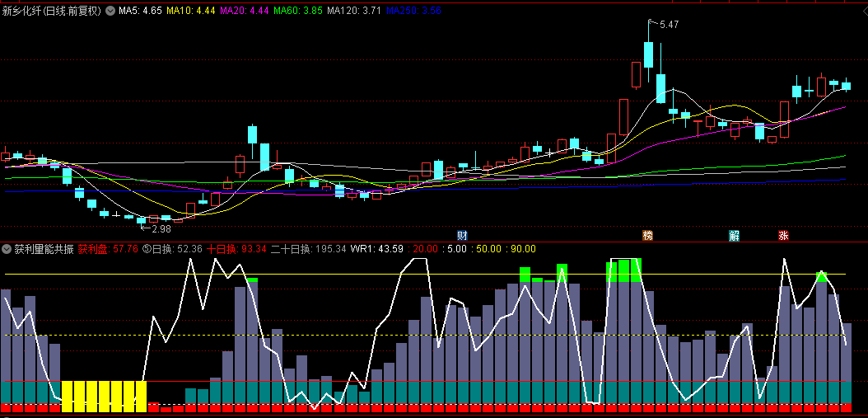868x418 pixels.
Task: Select the yellow MA10: 4.44 label
Action: coord(190,11)
